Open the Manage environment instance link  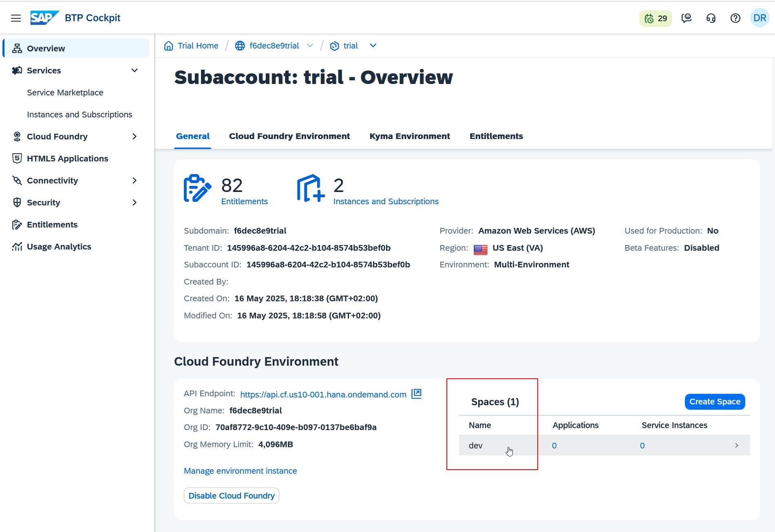(x=241, y=471)
